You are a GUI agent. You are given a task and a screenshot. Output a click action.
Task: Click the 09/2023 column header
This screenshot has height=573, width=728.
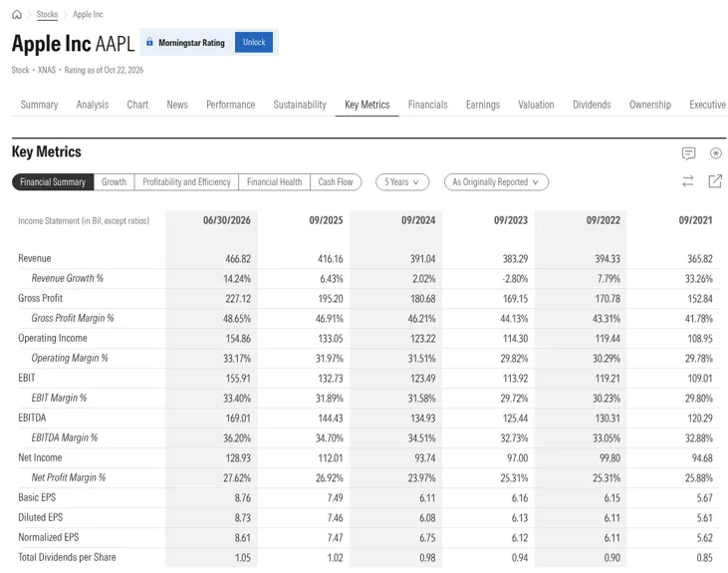point(511,220)
